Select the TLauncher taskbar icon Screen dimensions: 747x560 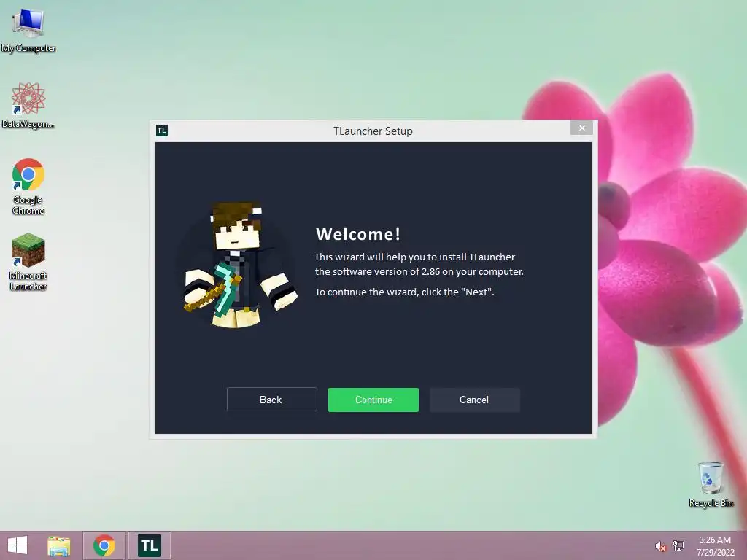(149, 545)
